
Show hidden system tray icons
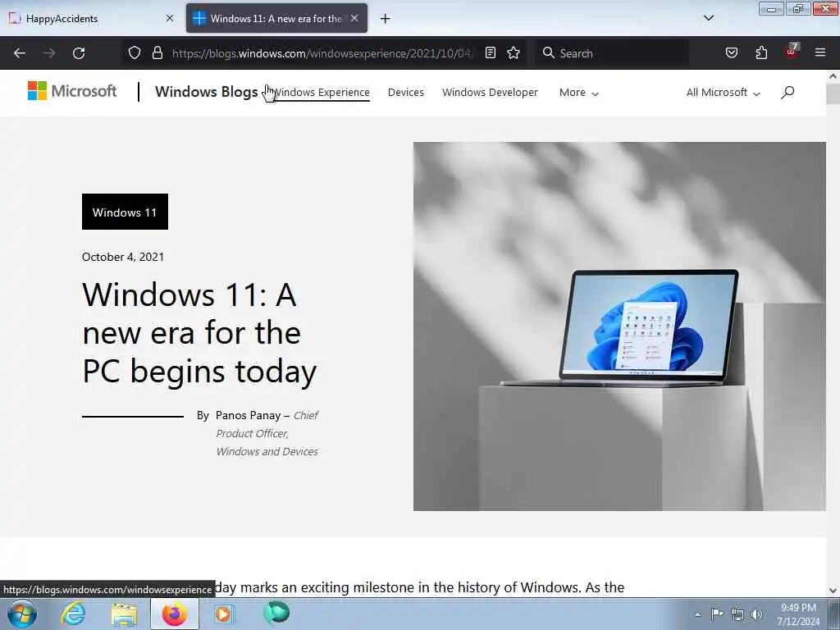click(697, 614)
